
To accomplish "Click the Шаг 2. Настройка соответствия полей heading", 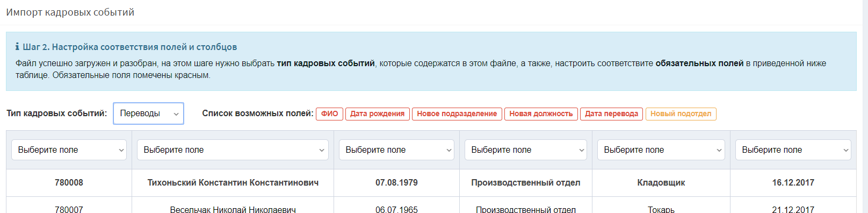I will (129, 47).
